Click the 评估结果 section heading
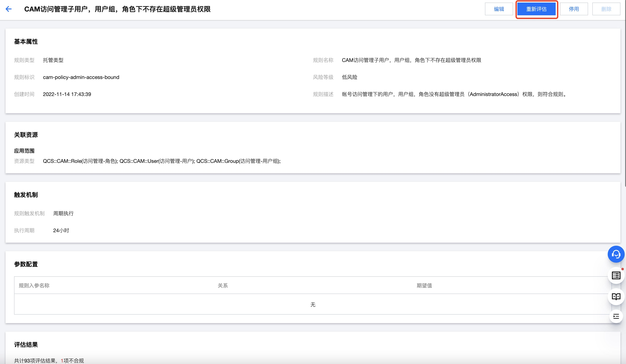 pos(26,345)
